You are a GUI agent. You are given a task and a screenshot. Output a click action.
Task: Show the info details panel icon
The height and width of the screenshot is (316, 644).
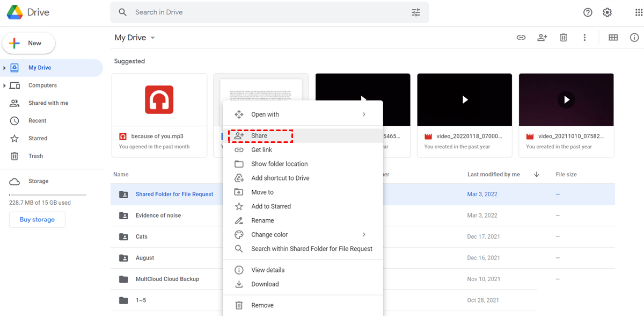[x=634, y=38]
